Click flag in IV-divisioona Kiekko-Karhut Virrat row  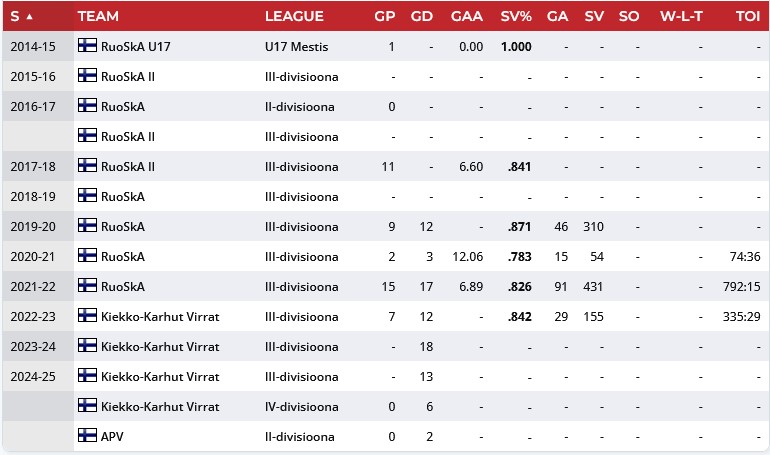[x=87, y=406]
